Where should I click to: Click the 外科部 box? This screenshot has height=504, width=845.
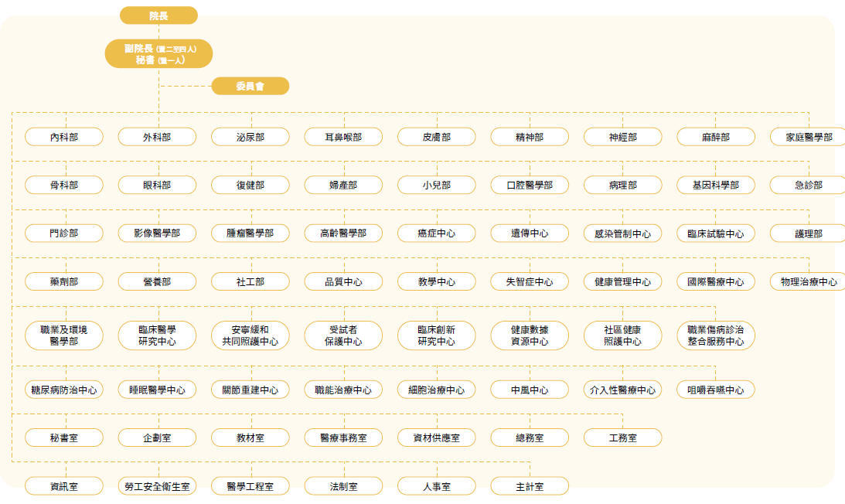(158, 137)
